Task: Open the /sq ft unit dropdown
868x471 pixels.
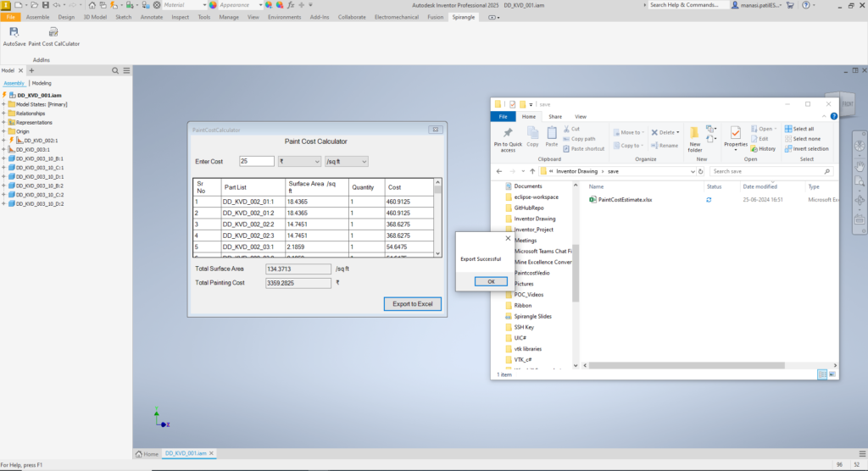Action: point(346,162)
